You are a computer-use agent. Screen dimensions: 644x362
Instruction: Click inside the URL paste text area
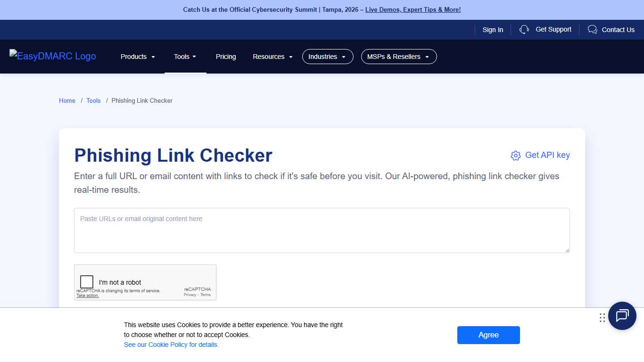click(322, 230)
